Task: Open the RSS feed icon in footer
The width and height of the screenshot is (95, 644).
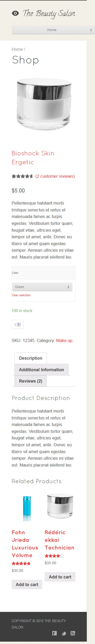Action: tap(73, 633)
